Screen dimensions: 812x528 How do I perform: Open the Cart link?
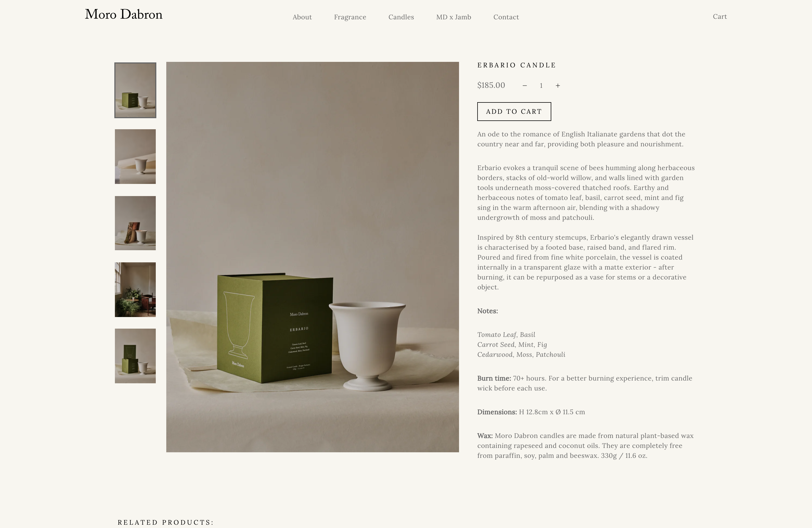click(719, 16)
